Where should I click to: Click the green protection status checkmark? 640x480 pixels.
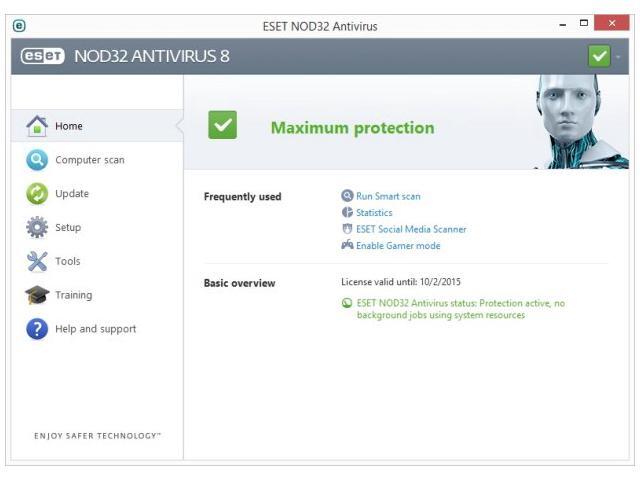(223, 126)
